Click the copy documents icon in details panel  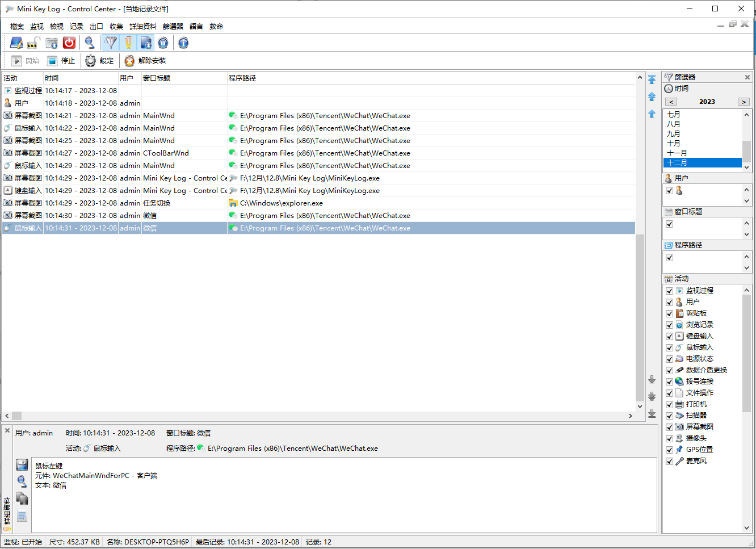pyautogui.click(x=22, y=499)
